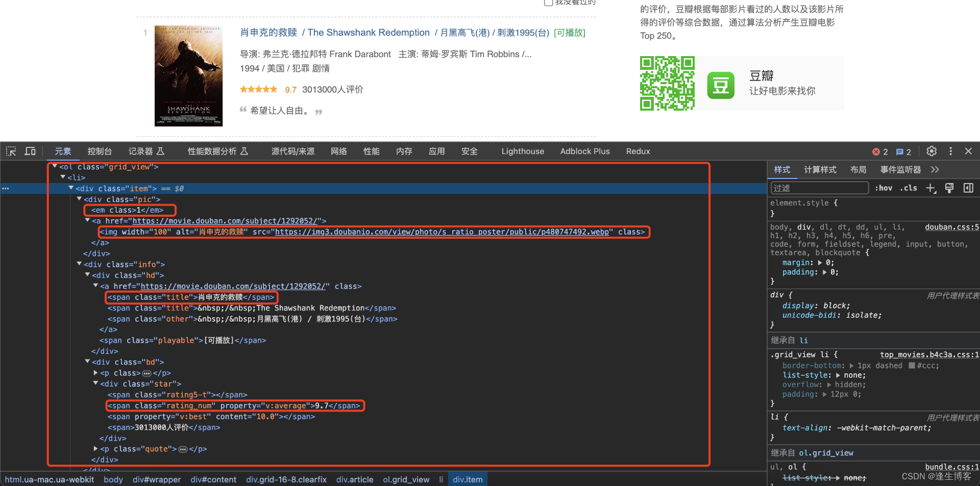Expand the margin shorthand property arrow
The height and width of the screenshot is (486, 980).
coord(820,263)
